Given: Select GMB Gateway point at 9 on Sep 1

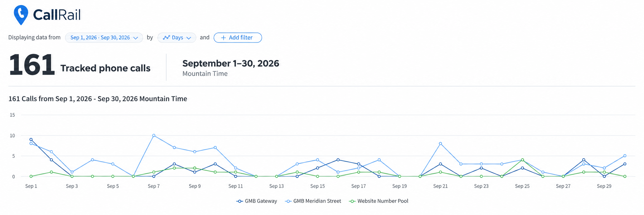Looking at the screenshot, I should 31,140.
